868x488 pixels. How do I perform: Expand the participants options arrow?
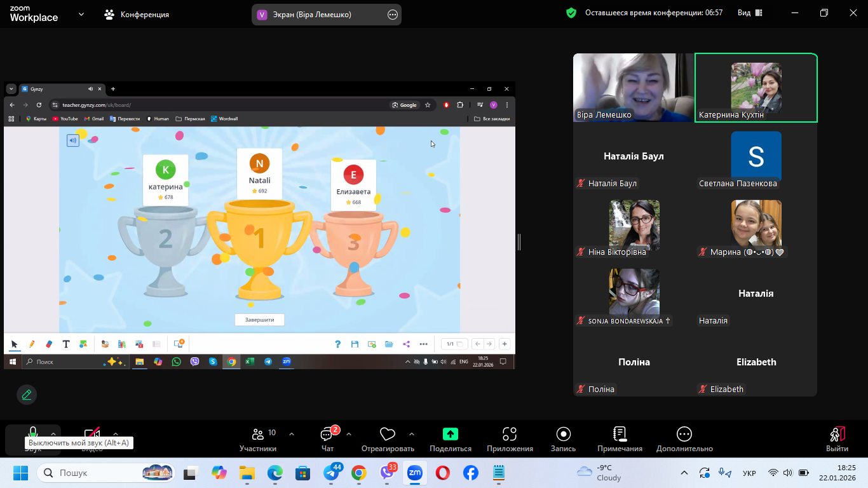(x=292, y=434)
